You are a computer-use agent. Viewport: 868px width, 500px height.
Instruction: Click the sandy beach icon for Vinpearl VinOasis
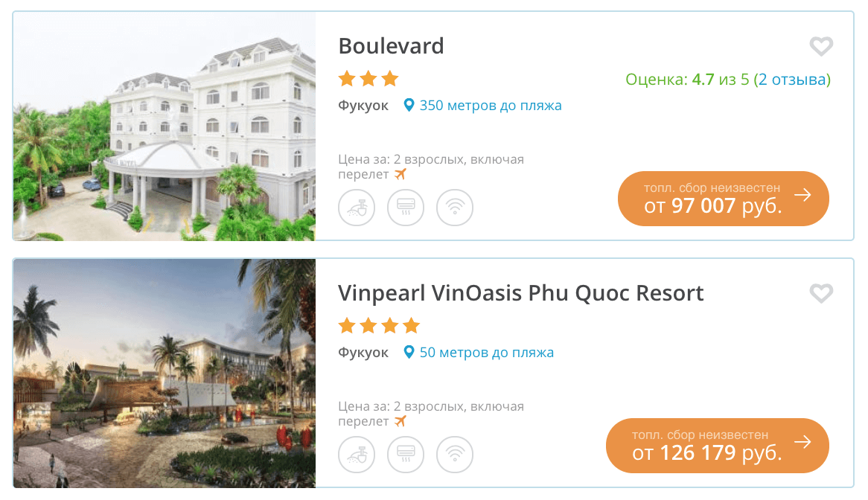coord(357,454)
